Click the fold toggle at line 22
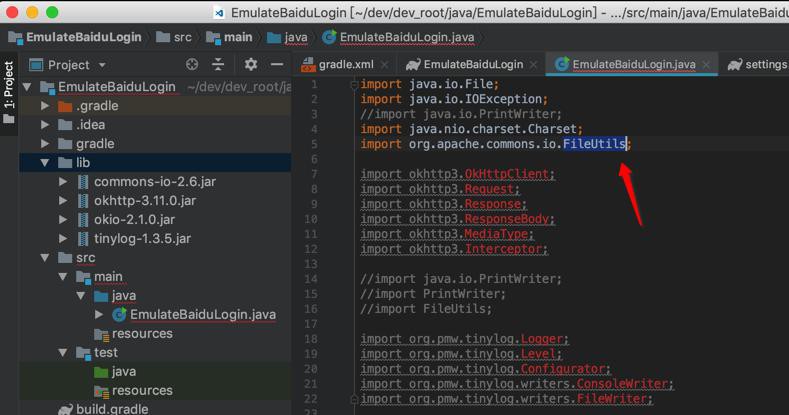789x415 pixels. coord(354,399)
